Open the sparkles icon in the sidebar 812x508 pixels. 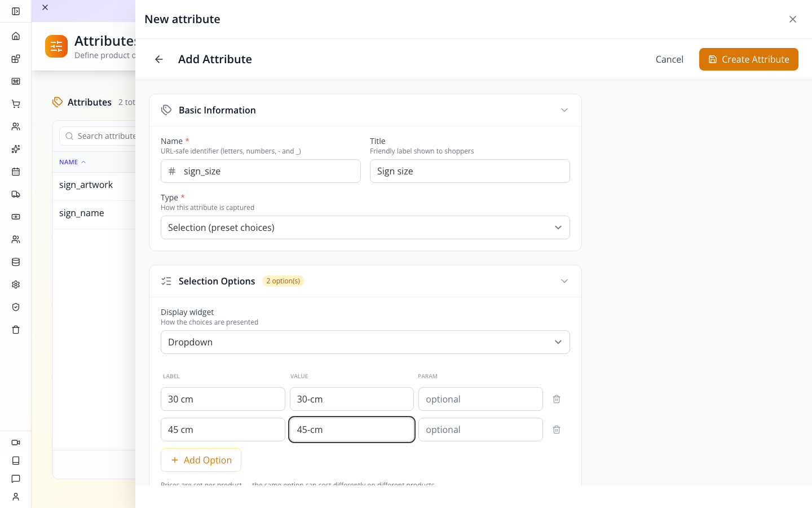pos(16,149)
